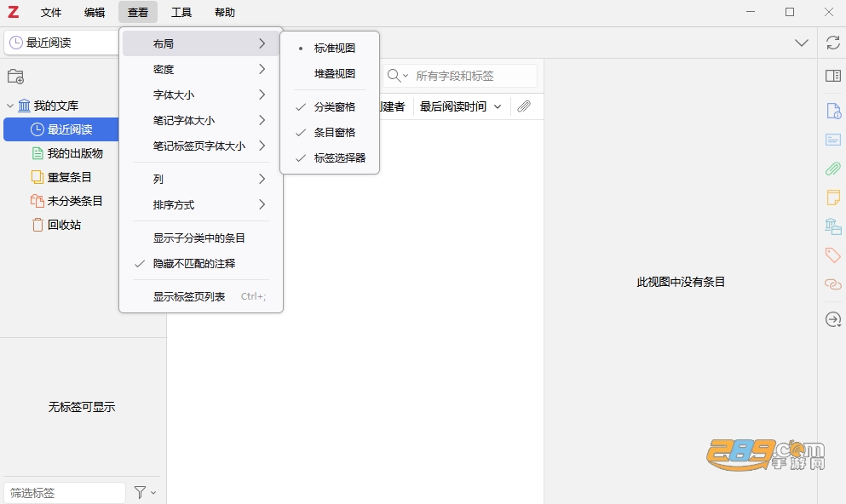The width and height of the screenshot is (846, 504).
Task: Select 堆叠视图 layout option
Action: pos(329,73)
